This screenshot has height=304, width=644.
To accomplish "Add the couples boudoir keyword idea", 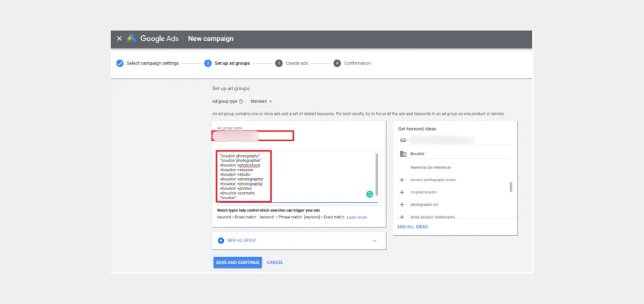I will (402, 192).
